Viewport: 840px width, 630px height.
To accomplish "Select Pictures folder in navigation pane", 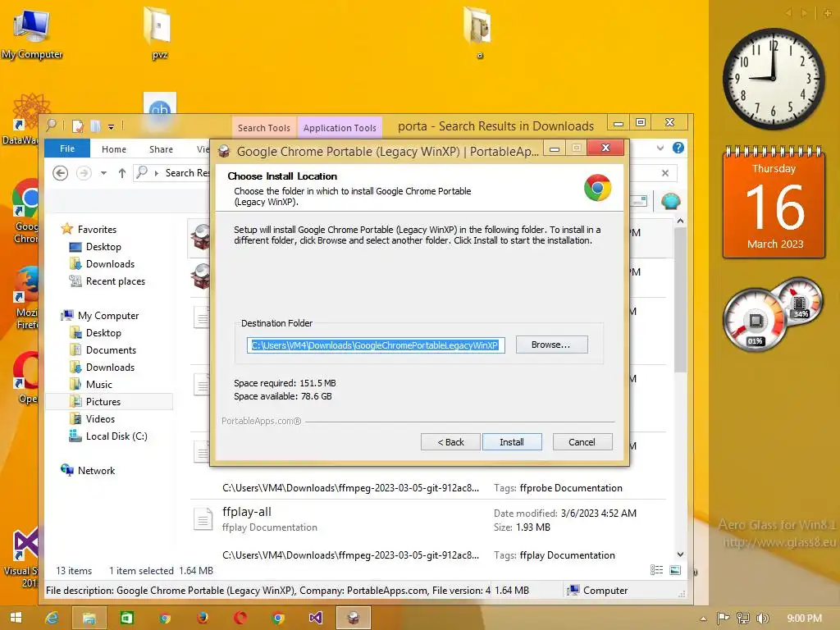I will click(109, 401).
